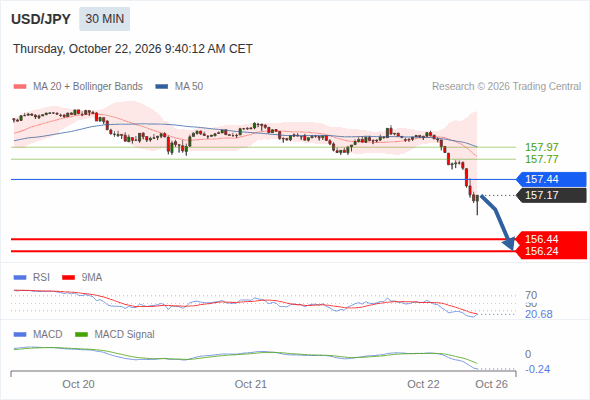Click the RSI 70 axis level
The width and height of the screenshot is (590, 400).
[x=531, y=295]
